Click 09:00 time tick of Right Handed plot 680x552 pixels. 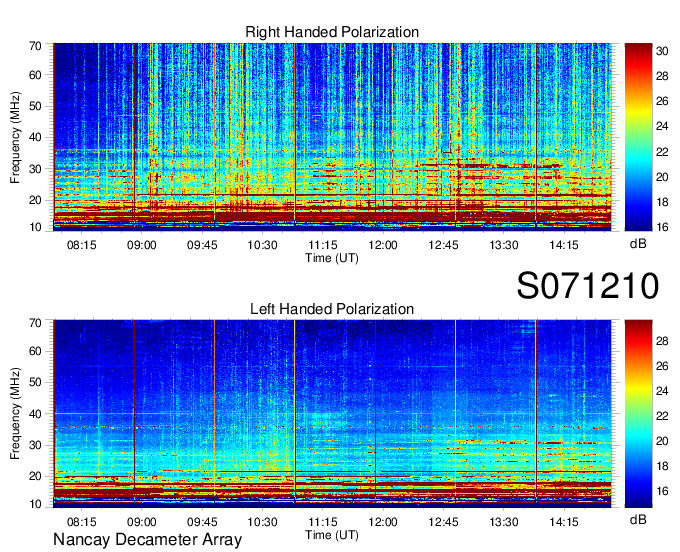pyautogui.click(x=141, y=245)
